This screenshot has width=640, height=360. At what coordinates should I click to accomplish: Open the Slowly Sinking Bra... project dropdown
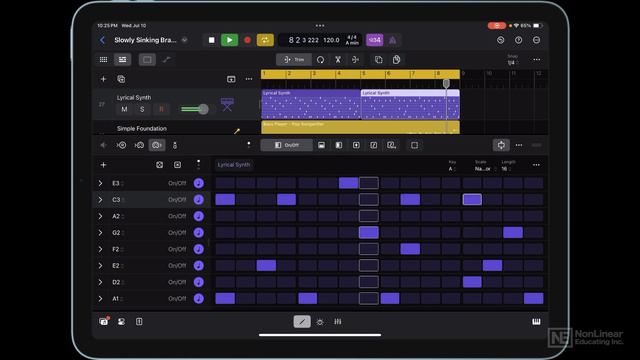pos(184,40)
